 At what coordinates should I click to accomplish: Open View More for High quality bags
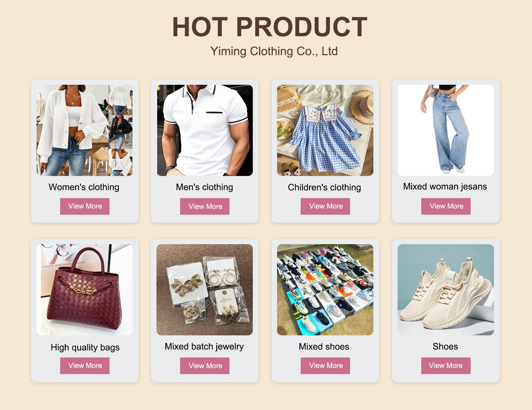click(85, 366)
